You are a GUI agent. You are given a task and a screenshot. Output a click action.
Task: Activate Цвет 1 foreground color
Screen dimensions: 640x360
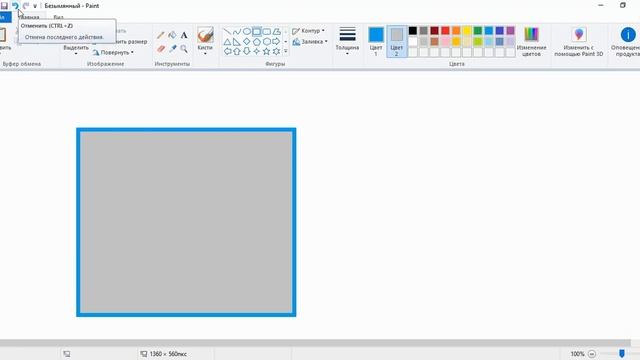(x=376, y=41)
